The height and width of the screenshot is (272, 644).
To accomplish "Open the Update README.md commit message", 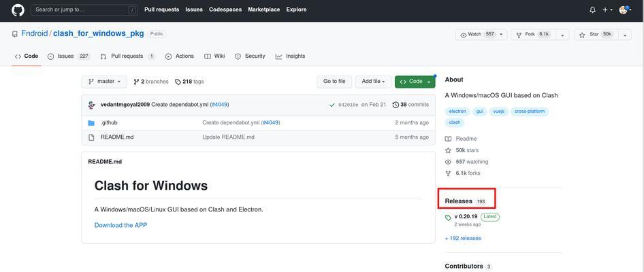I will click(x=228, y=137).
